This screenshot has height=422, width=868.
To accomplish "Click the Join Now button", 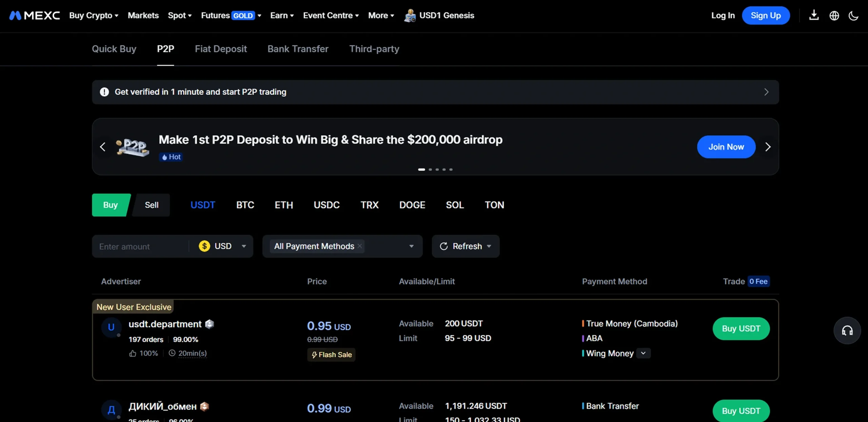I will (x=726, y=147).
